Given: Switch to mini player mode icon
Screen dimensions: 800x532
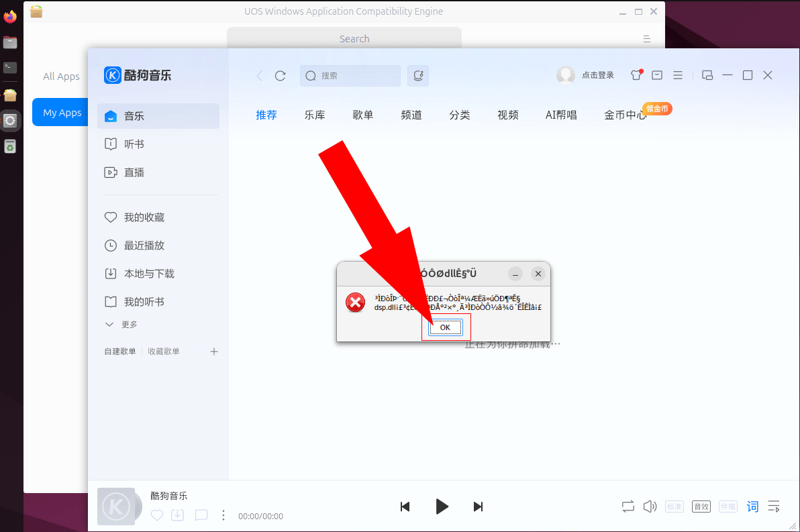Looking at the screenshot, I should tap(707, 75).
